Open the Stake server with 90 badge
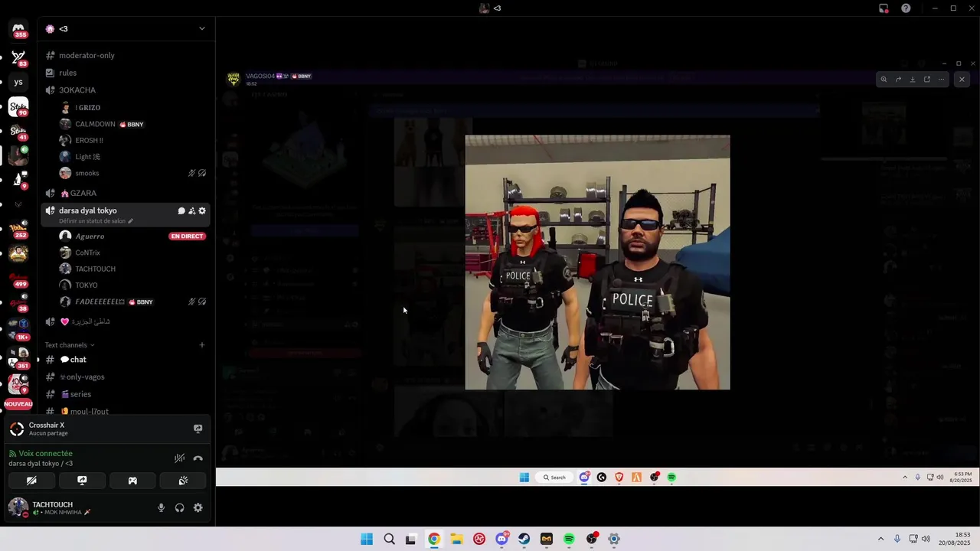The width and height of the screenshot is (980, 551). tap(18, 107)
